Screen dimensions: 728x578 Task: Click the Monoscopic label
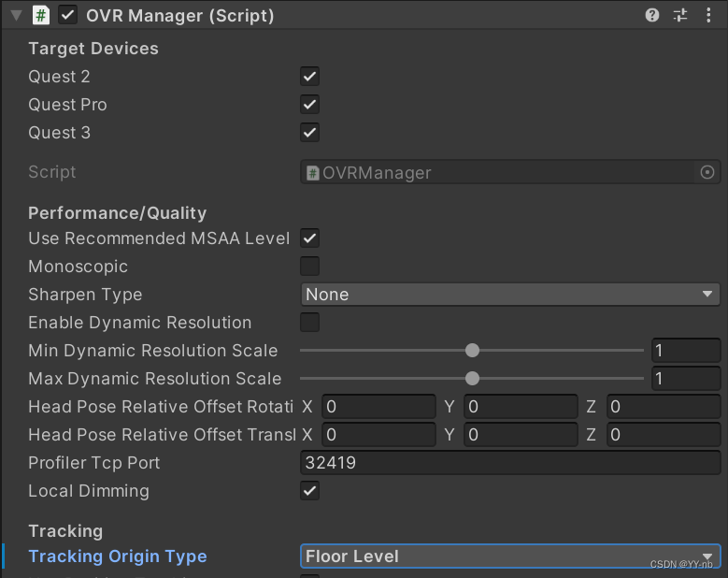pyautogui.click(x=78, y=267)
